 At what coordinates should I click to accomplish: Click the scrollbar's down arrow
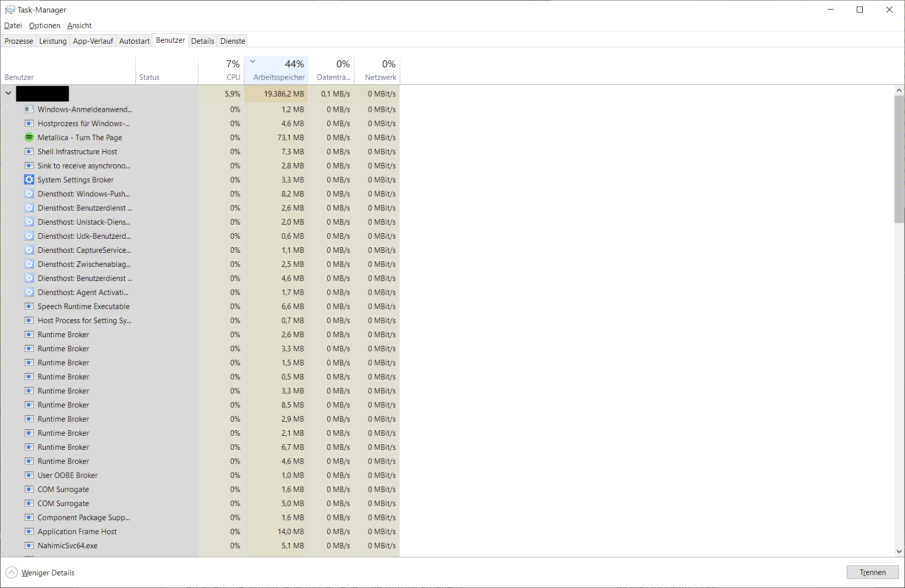pyautogui.click(x=899, y=551)
